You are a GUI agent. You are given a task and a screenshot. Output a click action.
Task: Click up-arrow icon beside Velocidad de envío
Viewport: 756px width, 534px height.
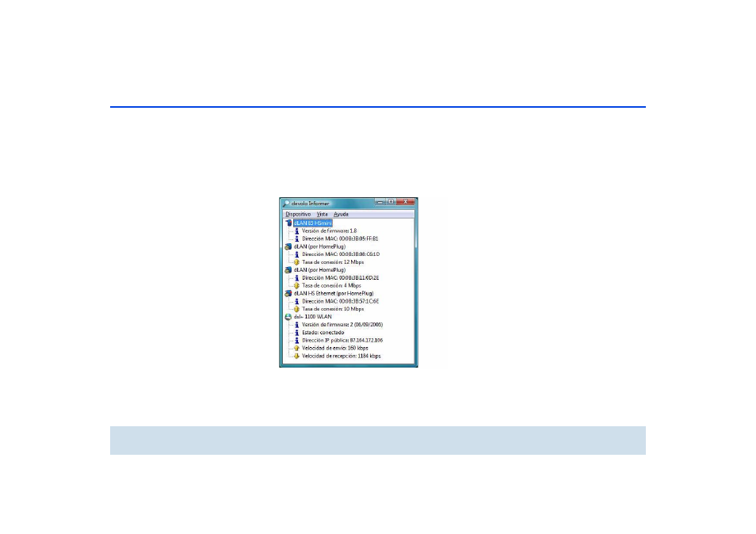(296, 348)
